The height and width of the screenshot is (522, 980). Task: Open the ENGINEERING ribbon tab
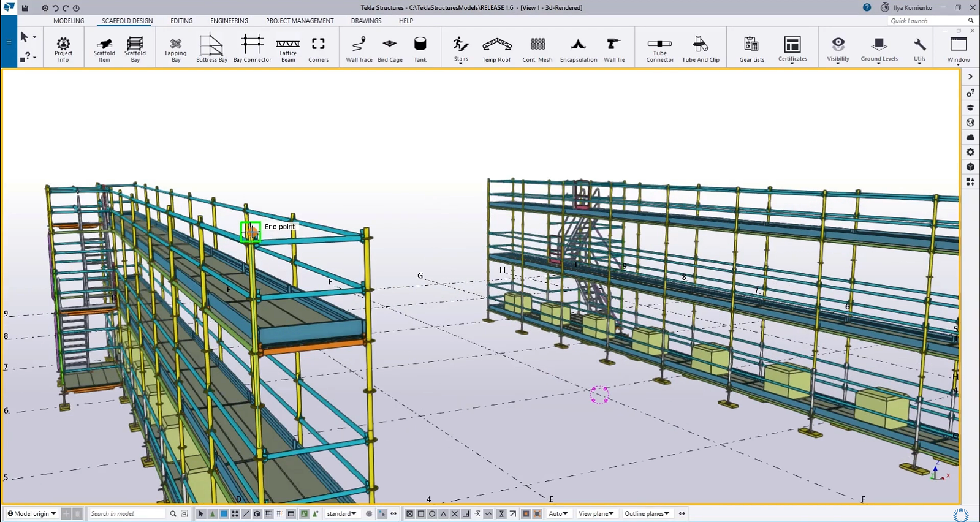[229, 21]
